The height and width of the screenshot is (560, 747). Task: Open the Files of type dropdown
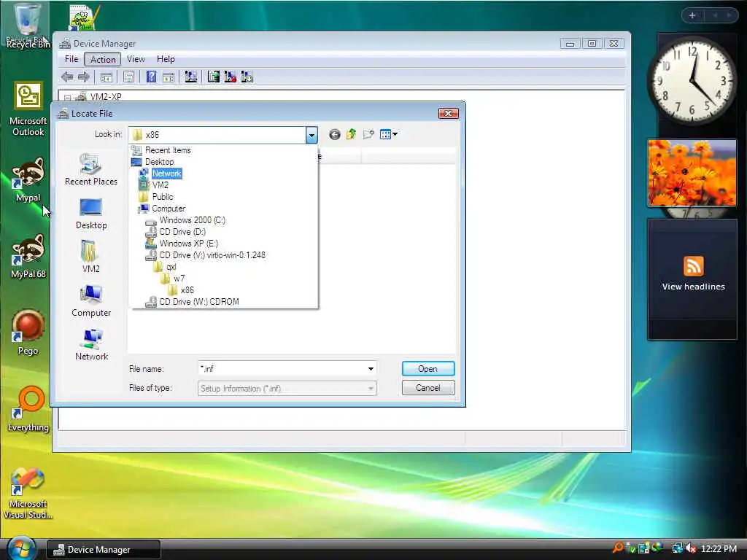point(287,388)
